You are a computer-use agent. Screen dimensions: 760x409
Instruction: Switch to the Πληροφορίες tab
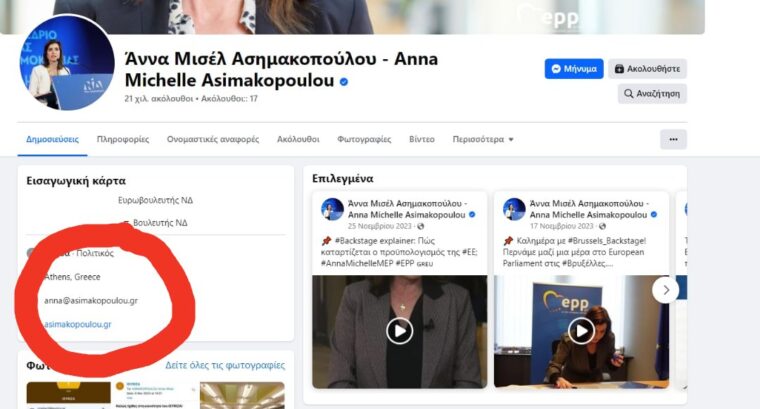(x=123, y=140)
